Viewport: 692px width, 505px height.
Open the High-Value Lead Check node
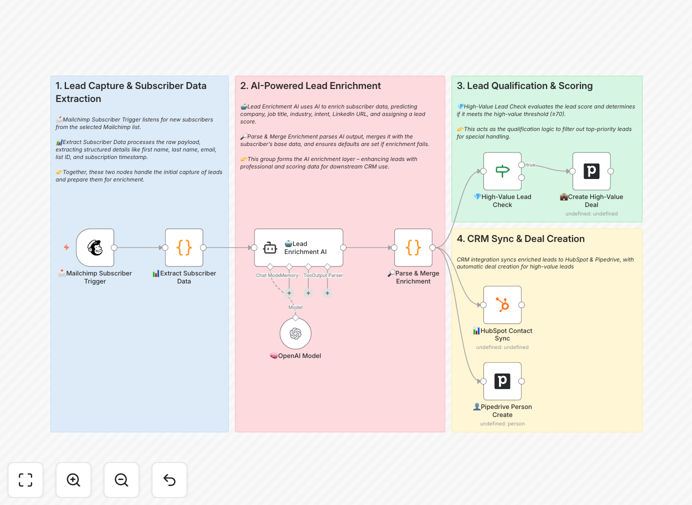pos(502,171)
